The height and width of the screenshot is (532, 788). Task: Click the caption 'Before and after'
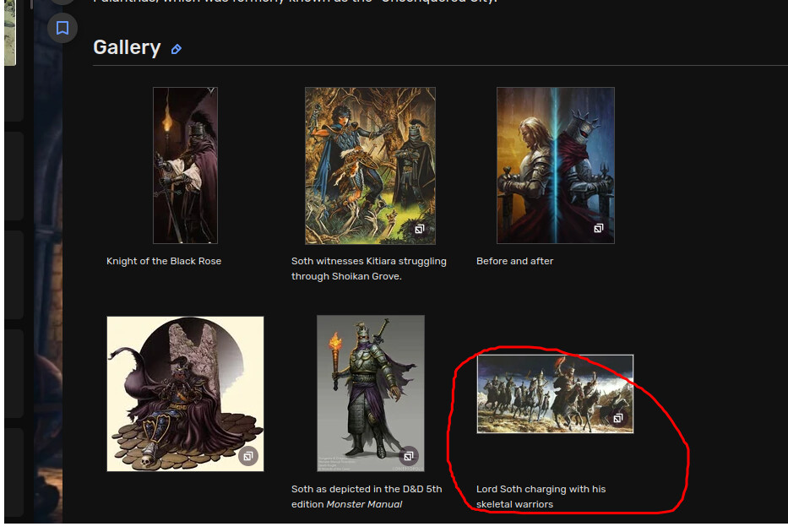(x=514, y=261)
